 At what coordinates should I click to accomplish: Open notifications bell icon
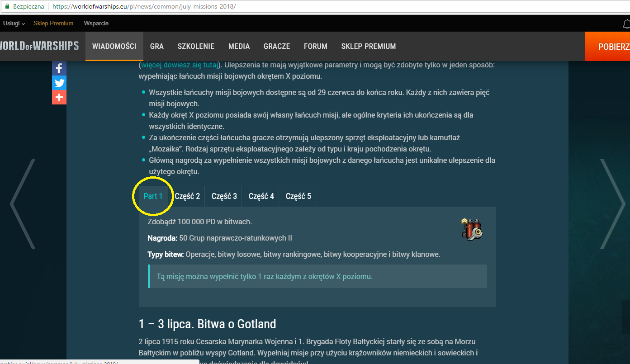pos(626,24)
